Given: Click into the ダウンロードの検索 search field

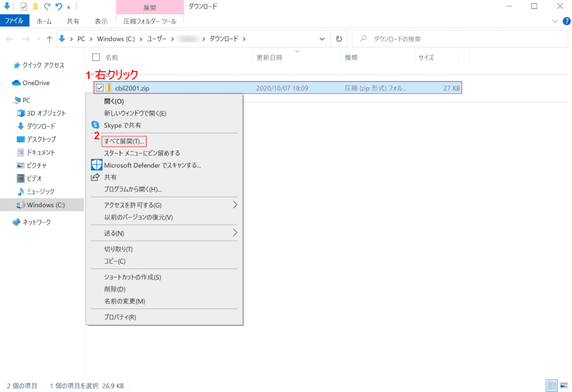Looking at the screenshot, I should click(x=460, y=39).
